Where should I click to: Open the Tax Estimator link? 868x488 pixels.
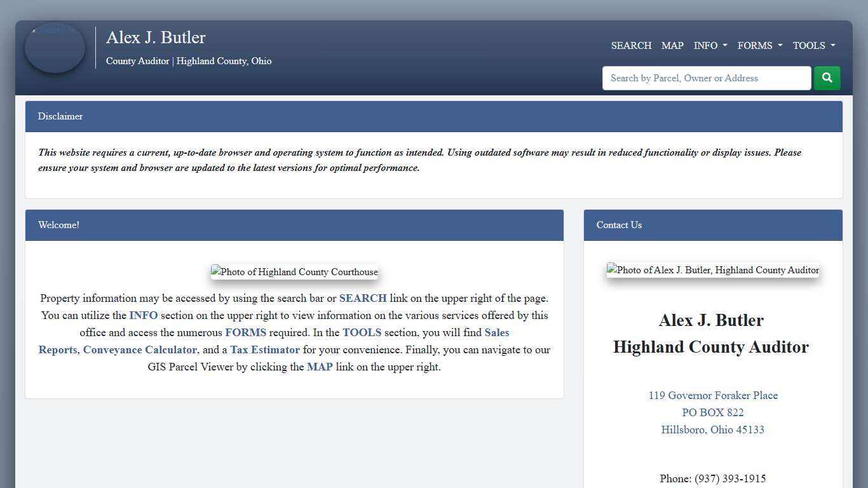point(265,349)
